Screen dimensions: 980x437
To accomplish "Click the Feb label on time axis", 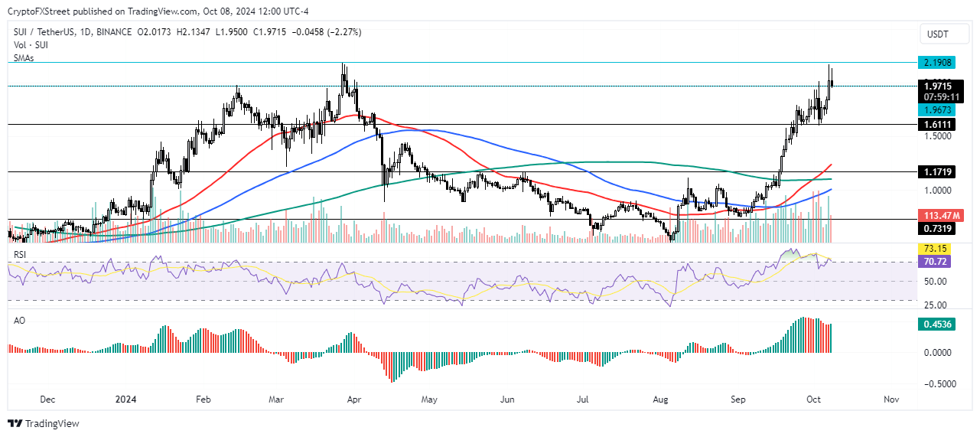I will pyautogui.click(x=203, y=399).
